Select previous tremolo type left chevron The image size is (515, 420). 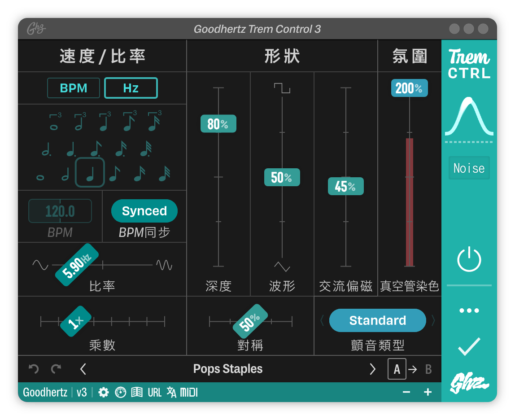[x=322, y=320]
